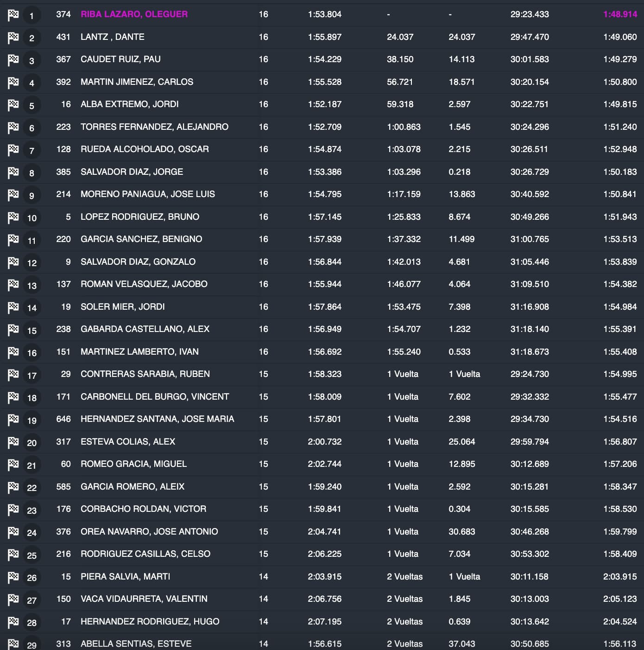The width and height of the screenshot is (644, 650).
Task: Click the highlighted best lap time 1:48.914
Action: tap(620, 14)
